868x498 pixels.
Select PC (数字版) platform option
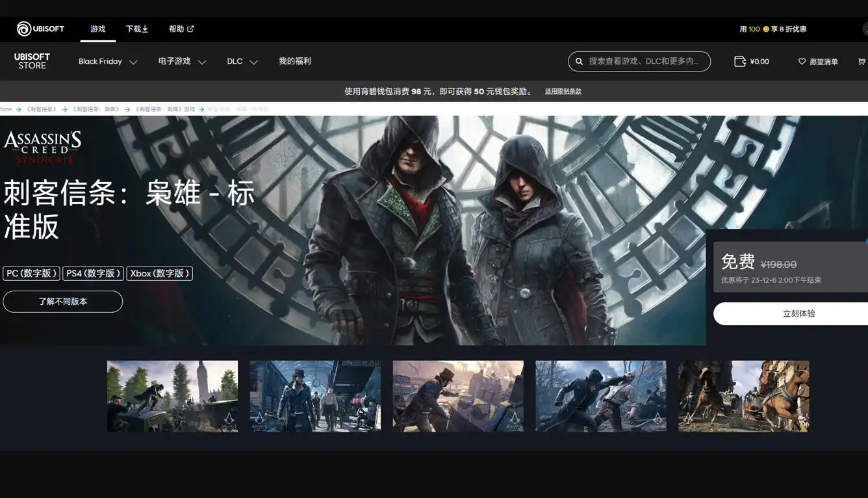coord(31,274)
